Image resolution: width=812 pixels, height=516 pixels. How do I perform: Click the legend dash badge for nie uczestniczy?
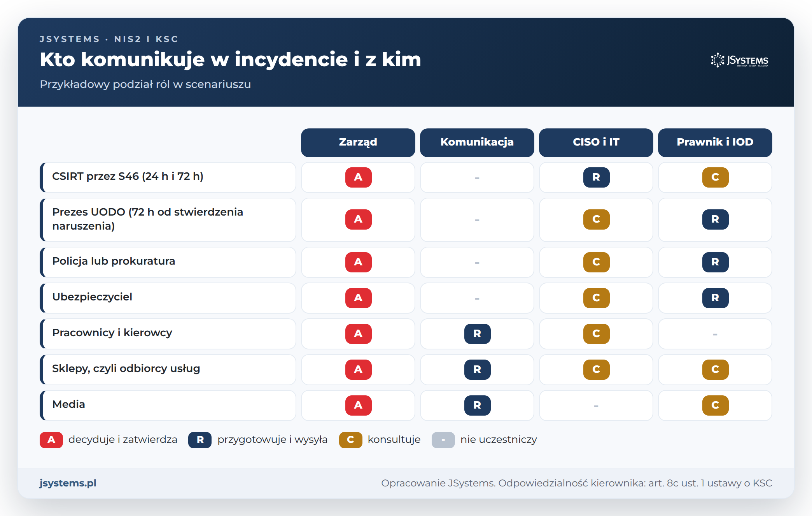(x=443, y=440)
